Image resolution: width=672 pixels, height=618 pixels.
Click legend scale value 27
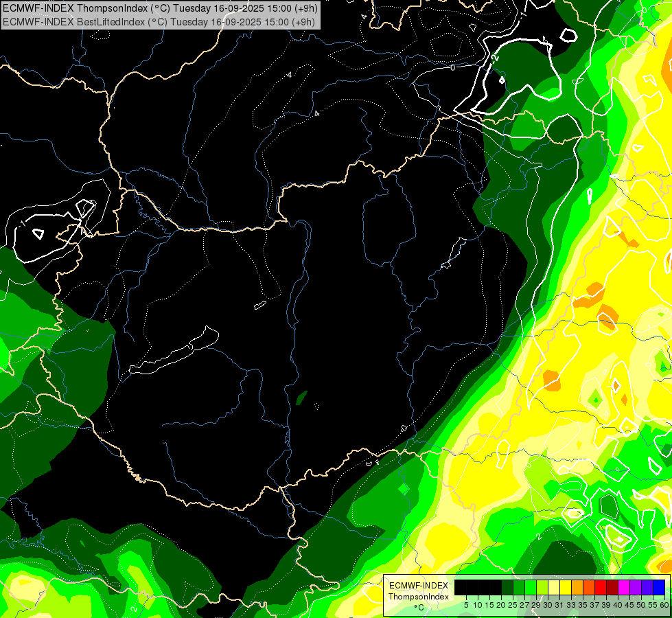[x=524, y=605]
